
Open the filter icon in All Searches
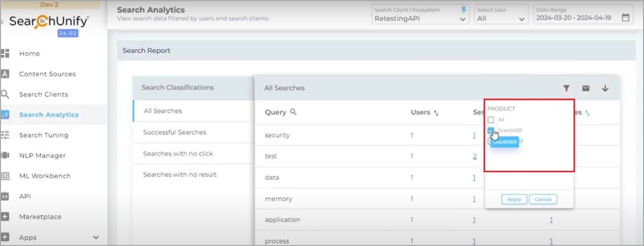(566, 88)
